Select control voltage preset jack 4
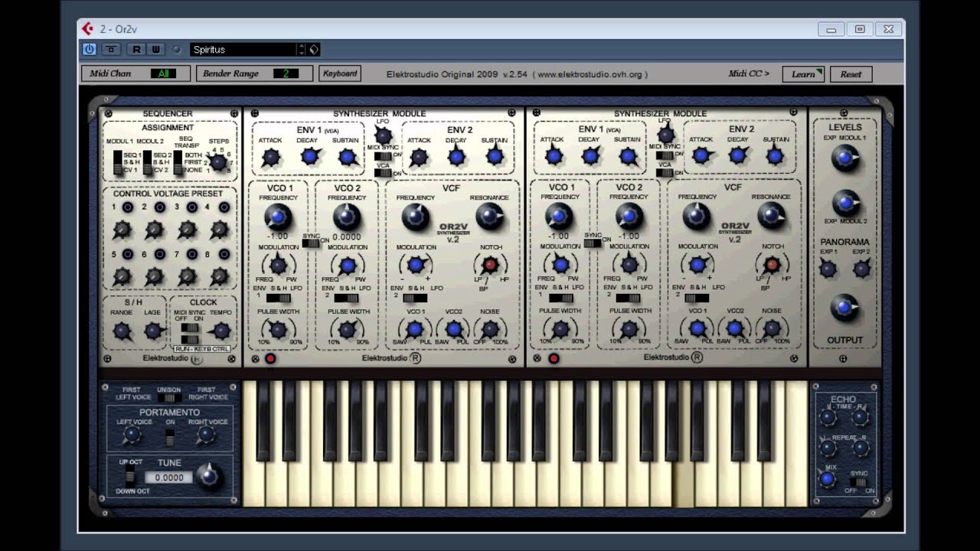The width and height of the screenshot is (980, 551). click(x=224, y=207)
